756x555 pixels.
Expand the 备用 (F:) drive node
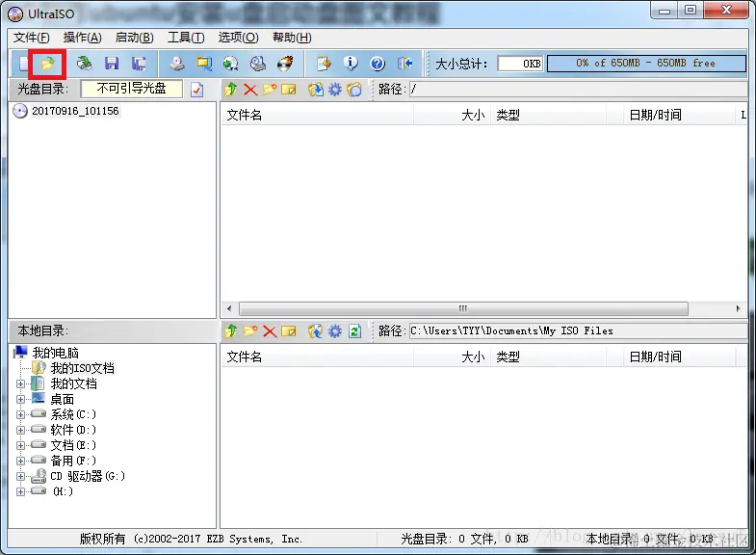pos(20,461)
